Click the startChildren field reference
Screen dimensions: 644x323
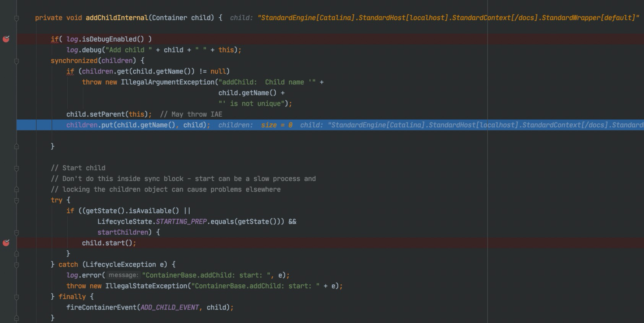[x=123, y=232]
